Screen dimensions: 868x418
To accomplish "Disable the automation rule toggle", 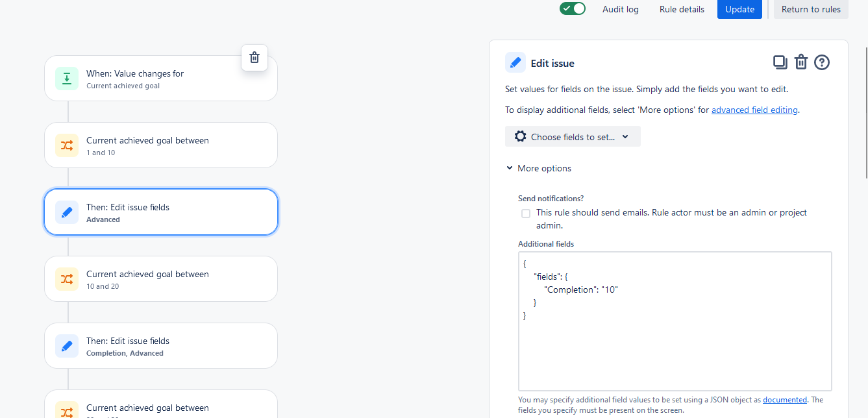I will [572, 8].
